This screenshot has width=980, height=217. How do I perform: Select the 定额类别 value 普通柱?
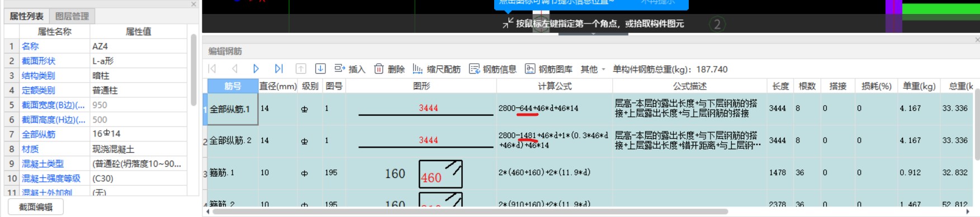click(138, 90)
